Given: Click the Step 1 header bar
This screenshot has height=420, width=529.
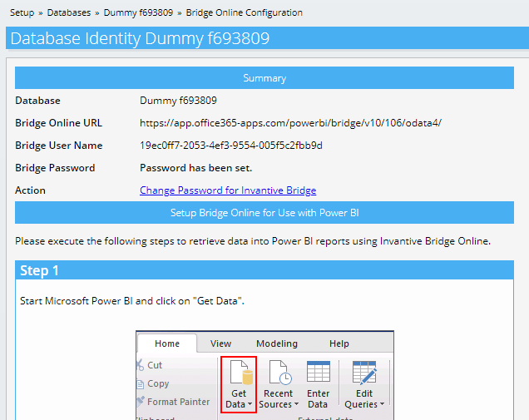Looking at the screenshot, I should coord(264,270).
